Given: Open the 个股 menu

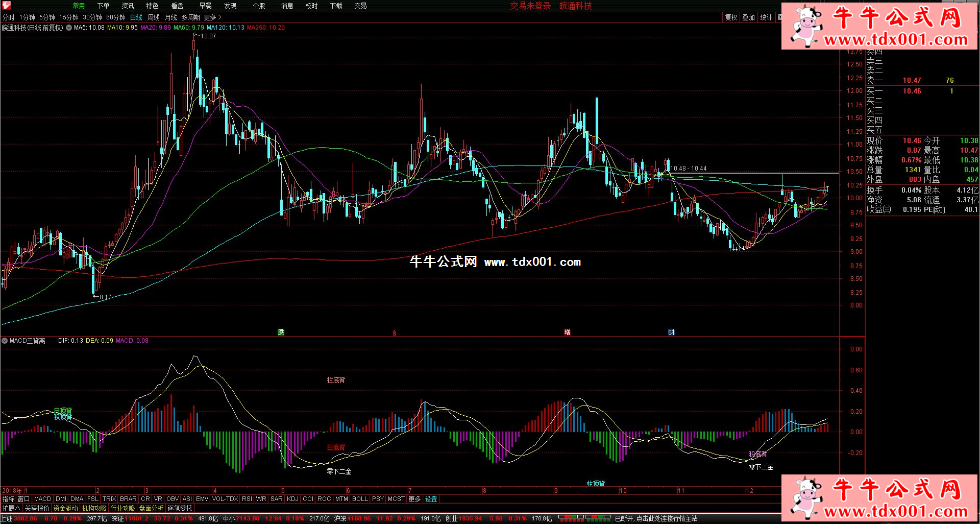Looking at the screenshot, I should pyautogui.click(x=259, y=6).
